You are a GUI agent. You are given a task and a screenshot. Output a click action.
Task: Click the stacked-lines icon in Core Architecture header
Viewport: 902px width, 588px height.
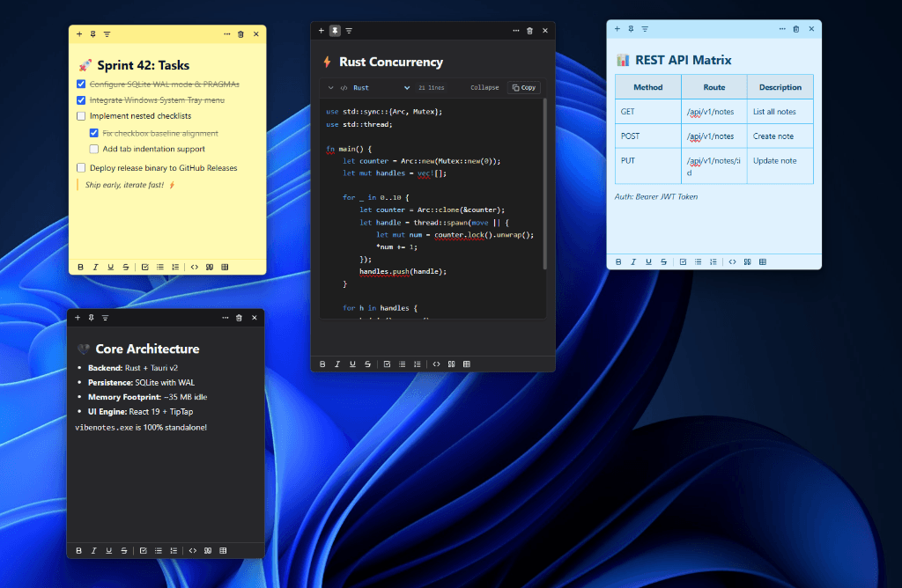coord(106,318)
